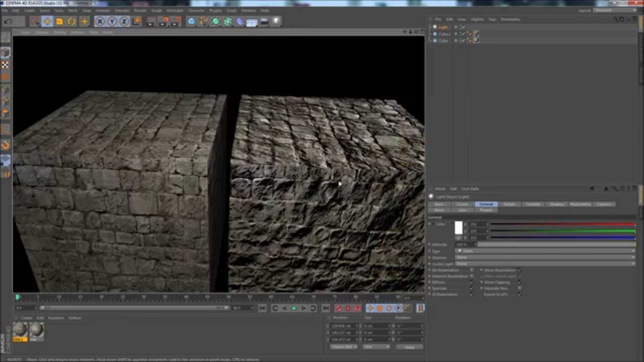Enable the orange snap magnet icon
Image resolution: width=644 pixels, height=362 pixels.
pyautogui.click(x=6, y=145)
